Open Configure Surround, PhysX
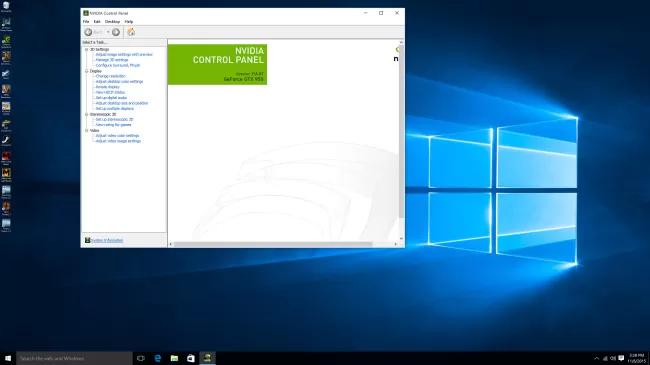 pos(118,65)
